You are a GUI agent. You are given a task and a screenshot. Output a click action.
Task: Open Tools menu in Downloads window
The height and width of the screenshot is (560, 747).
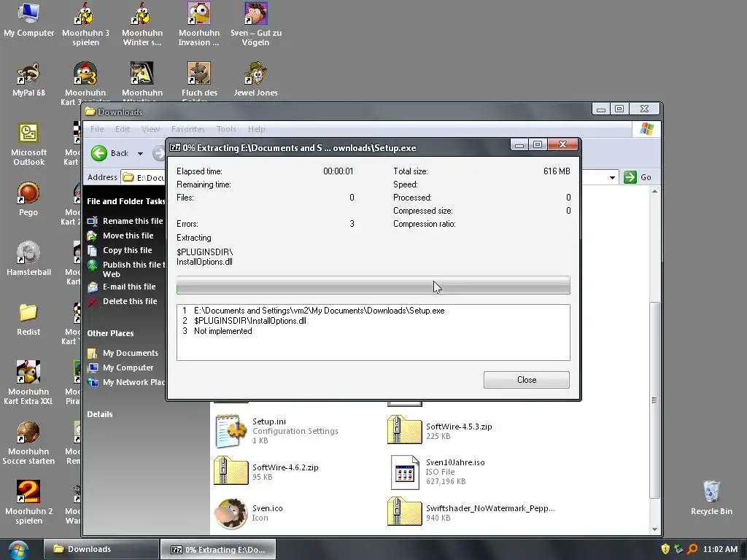click(226, 129)
